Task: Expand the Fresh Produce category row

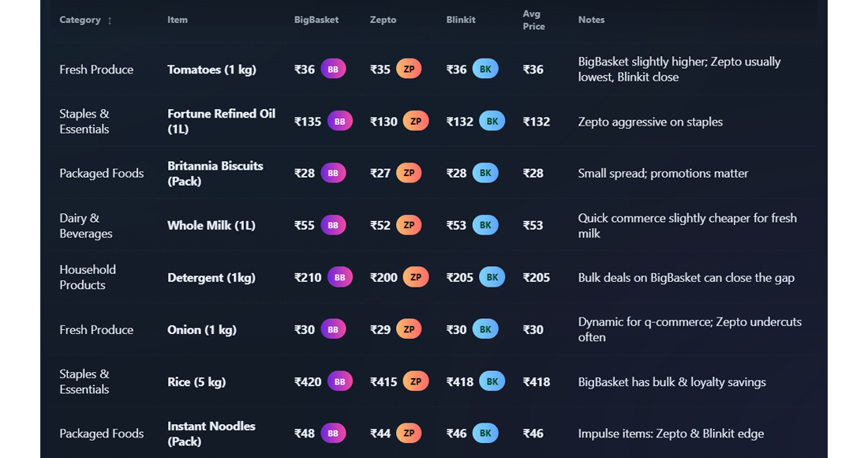Action: click(96, 69)
